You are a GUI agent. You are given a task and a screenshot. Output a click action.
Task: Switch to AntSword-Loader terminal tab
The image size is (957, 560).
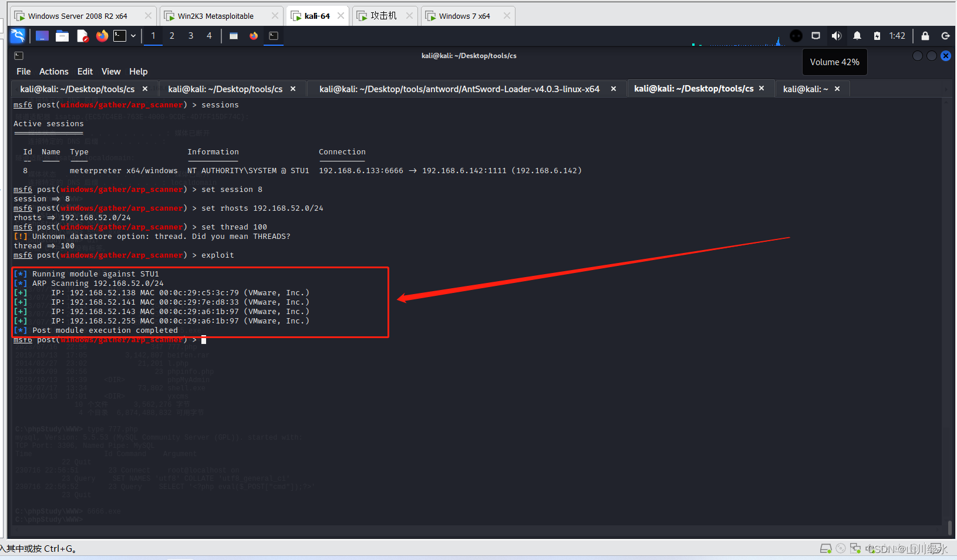click(x=459, y=89)
